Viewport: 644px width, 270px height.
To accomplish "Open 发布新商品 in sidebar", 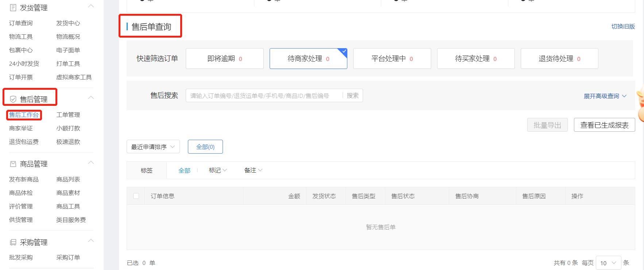I will click(24, 179).
